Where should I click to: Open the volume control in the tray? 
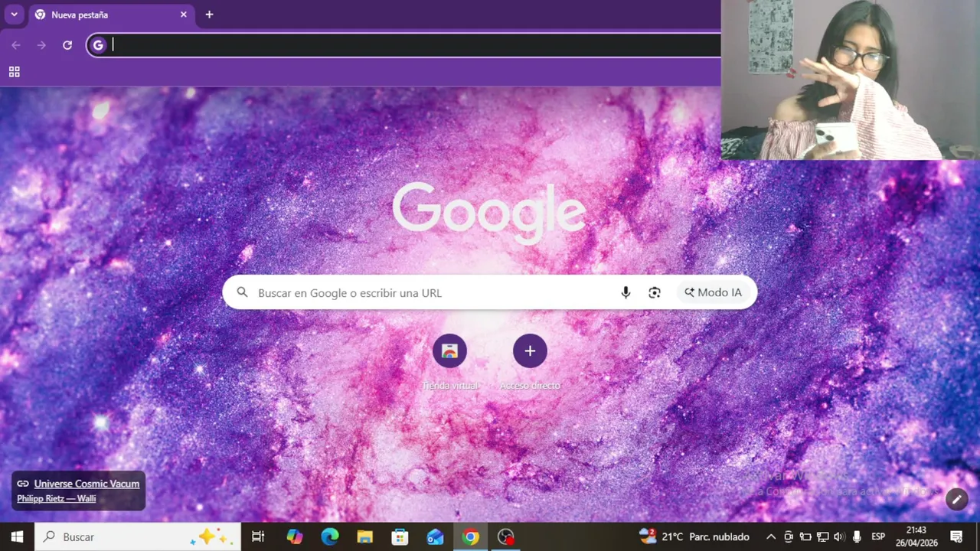coord(839,537)
